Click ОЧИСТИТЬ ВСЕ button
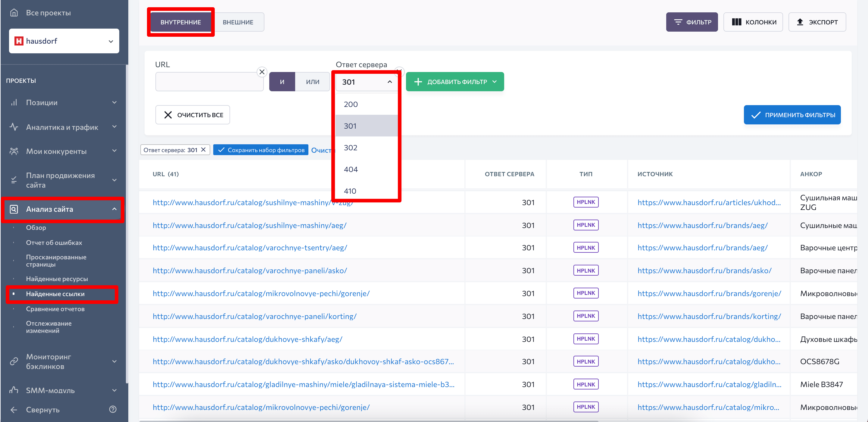Viewport: 868px width, 422px height. coord(192,115)
